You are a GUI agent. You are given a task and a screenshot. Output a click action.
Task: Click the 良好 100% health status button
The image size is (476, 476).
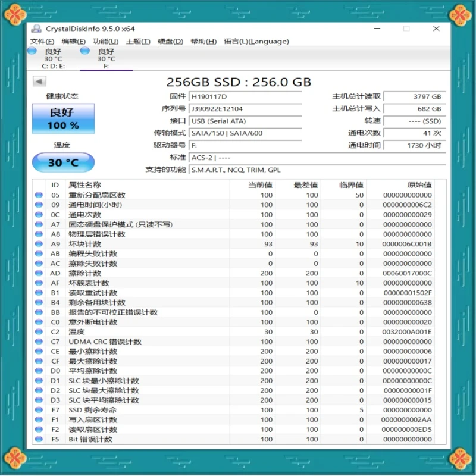[x=62, y=118]
